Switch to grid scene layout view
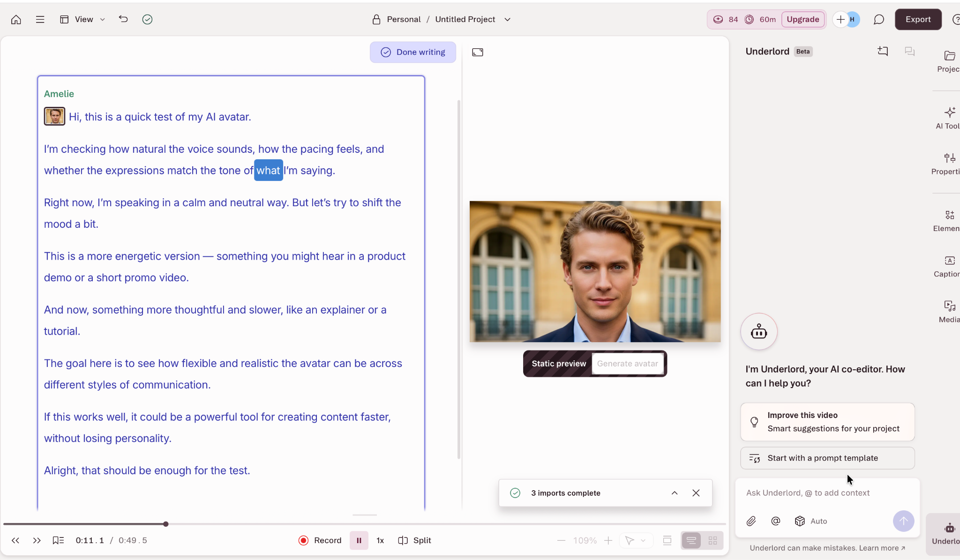The height and width of the screenshot is (560, 960). tap(712, 540)
